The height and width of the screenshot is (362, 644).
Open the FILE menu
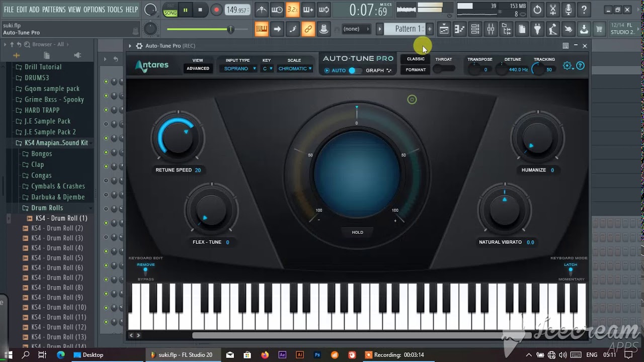click(x=9, y=10)
